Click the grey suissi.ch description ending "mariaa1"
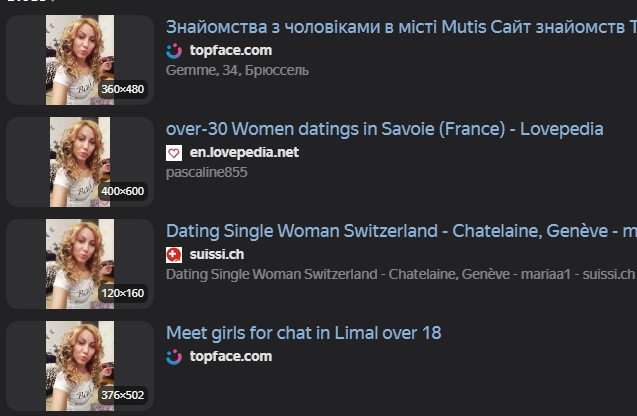 400,274
